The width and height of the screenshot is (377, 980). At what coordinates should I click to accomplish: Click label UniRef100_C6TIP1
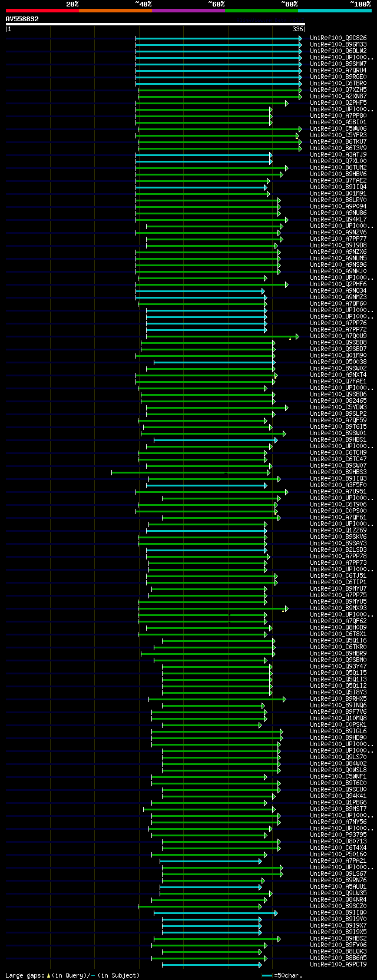(338, 582)
